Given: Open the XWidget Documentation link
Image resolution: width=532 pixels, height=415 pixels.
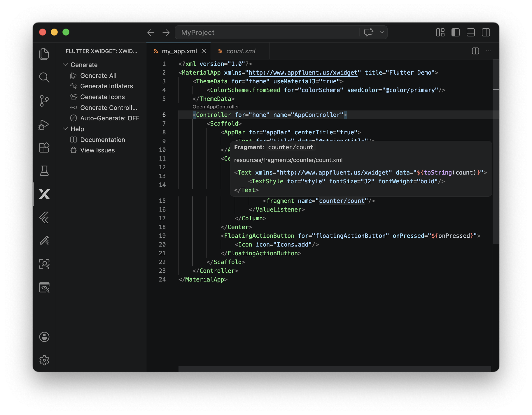Looking at the screenshot, I should click(x=102, y=140).
